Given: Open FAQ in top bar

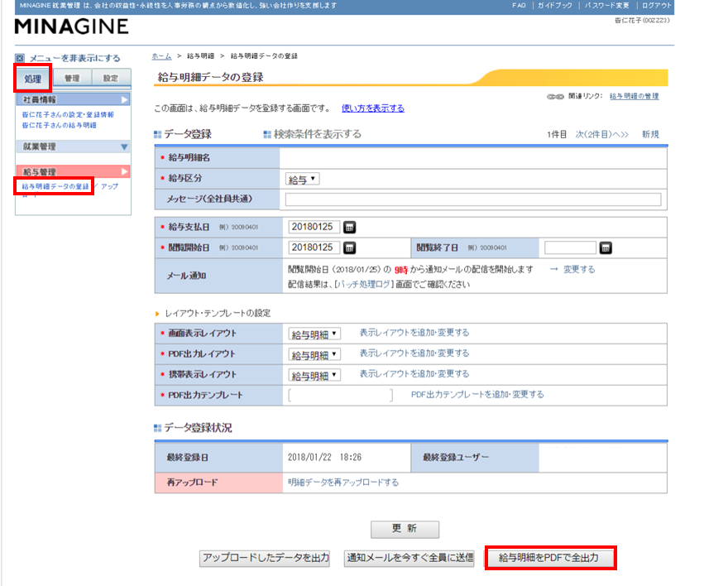Looking at the screenshot, I should pos(519,6).
